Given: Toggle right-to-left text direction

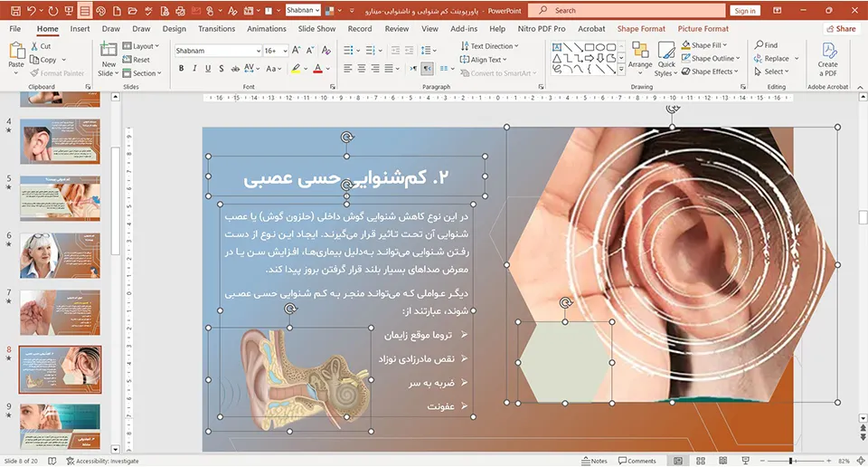Looking at the screenshot, I should (428, 69).
